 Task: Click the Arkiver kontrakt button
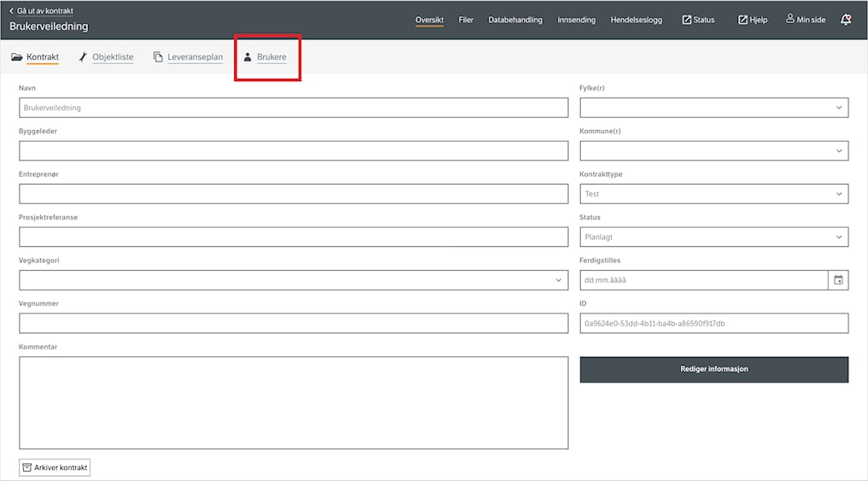click(x=55, y=467)
